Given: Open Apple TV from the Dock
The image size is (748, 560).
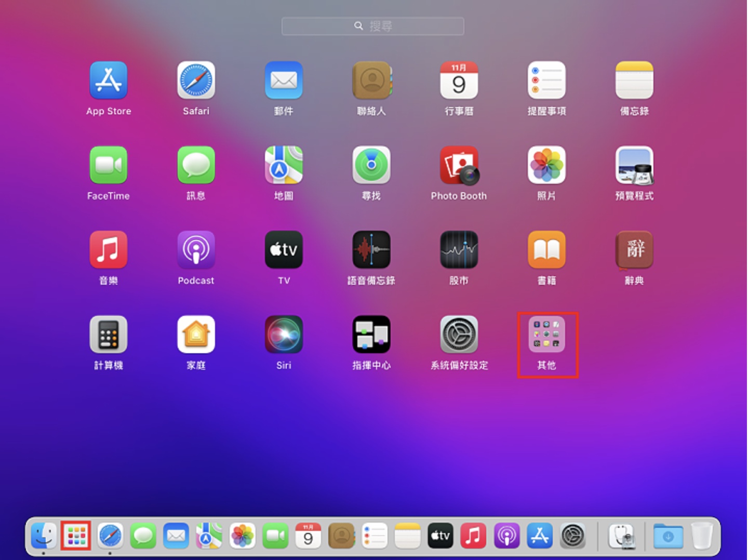Looking at the screenshot, I should tap(440, 536).
